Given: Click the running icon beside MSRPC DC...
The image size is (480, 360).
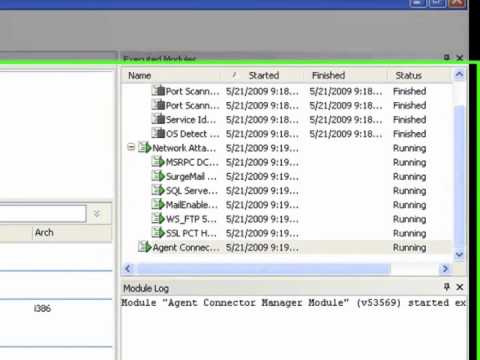Looking at the screenshot, I should click(x=158, y=162).
